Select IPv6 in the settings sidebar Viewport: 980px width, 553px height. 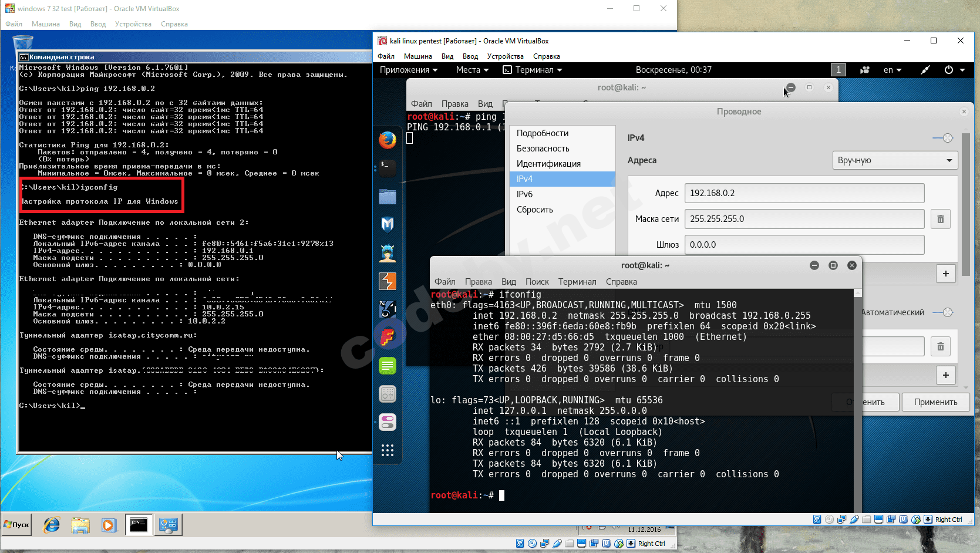pos(524,194)
